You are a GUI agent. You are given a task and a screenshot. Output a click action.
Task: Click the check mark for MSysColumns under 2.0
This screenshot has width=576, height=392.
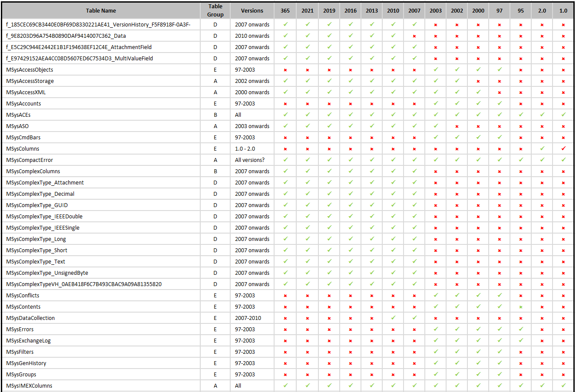(542, 148)
